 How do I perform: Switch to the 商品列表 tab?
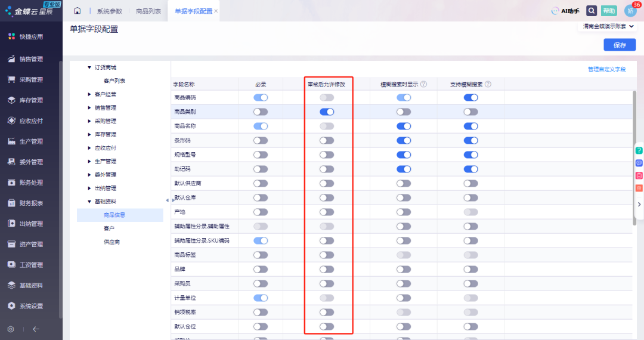pos(148,11)
